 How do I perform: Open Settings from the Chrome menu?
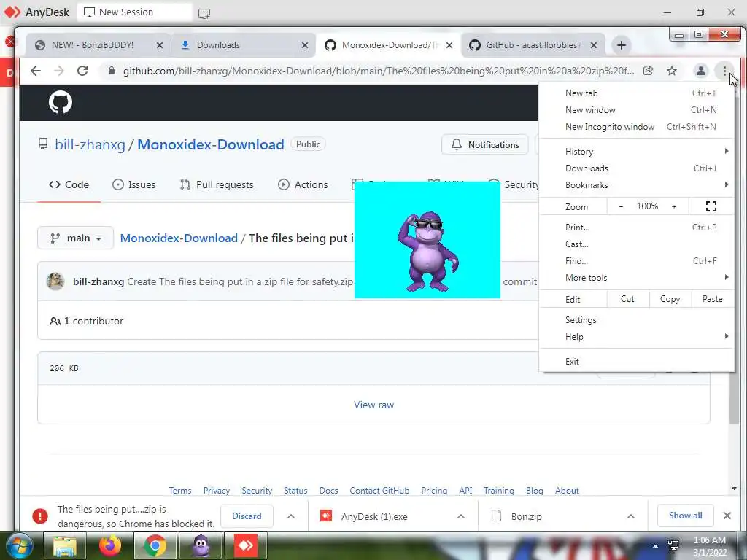point(637,320)
